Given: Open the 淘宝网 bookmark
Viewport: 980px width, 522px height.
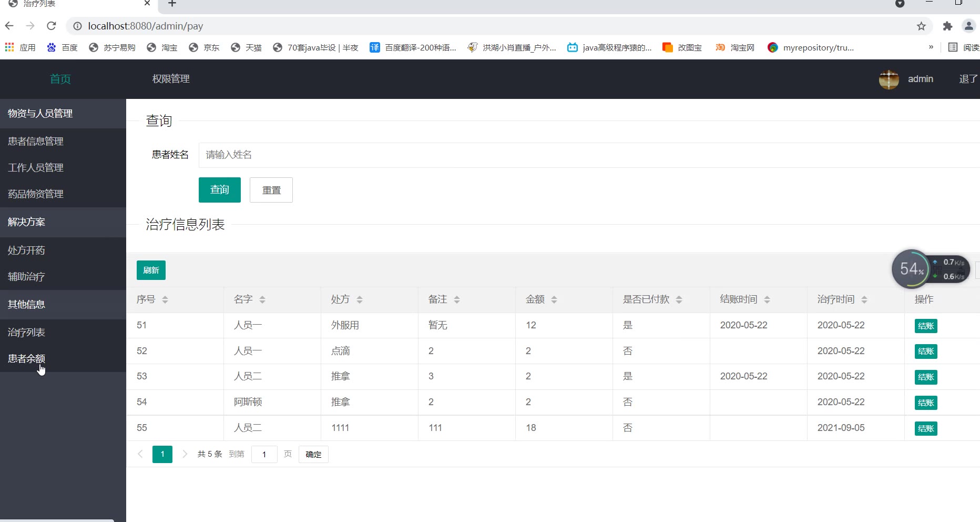Looking at the screenshot, I should tap(735, 47).
